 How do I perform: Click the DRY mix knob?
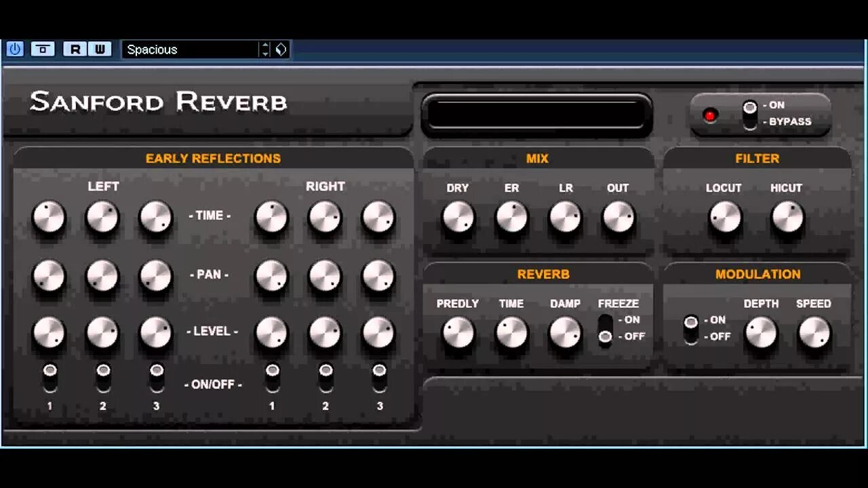click(458, 218)
